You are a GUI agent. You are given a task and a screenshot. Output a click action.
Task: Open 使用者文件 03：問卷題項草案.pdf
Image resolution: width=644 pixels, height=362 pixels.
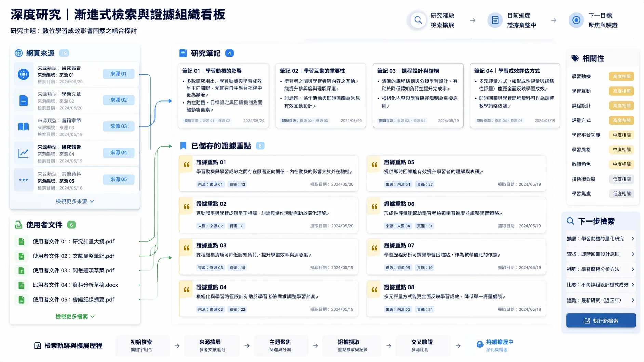73,270
